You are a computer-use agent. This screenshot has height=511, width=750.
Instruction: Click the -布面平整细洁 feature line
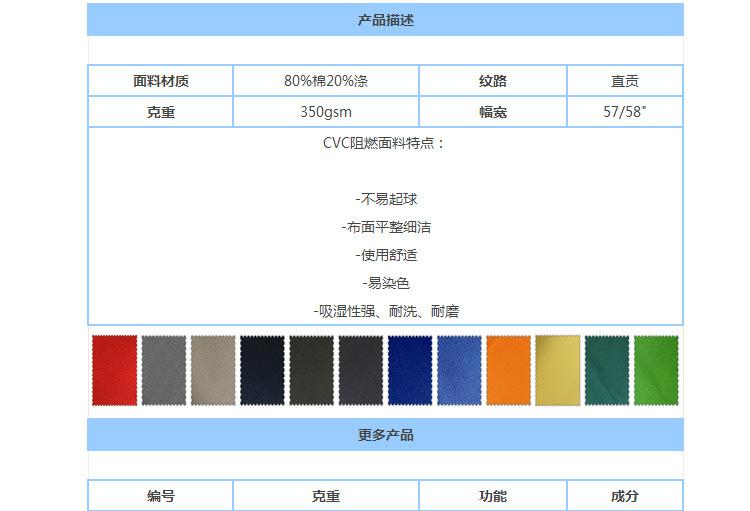click(x=386, y=227)
